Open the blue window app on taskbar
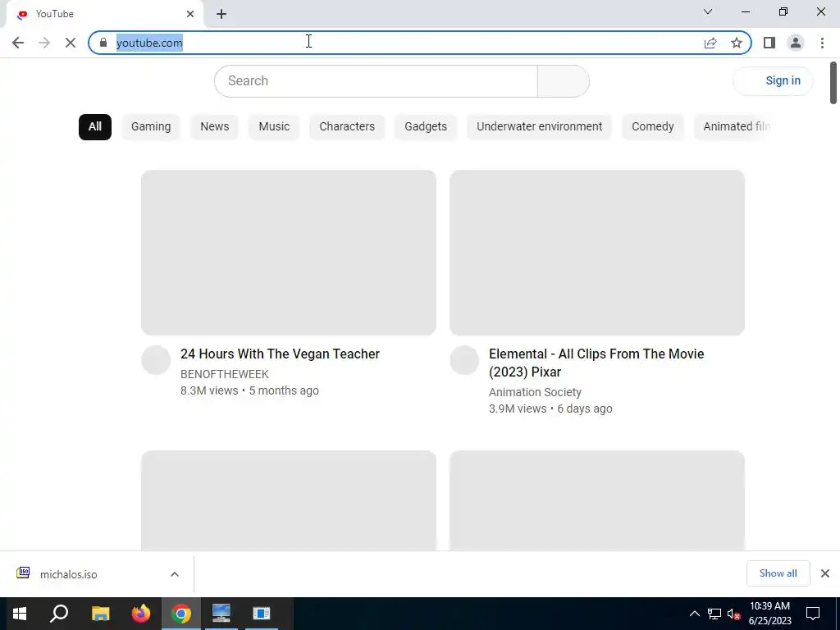 (262, 614)
